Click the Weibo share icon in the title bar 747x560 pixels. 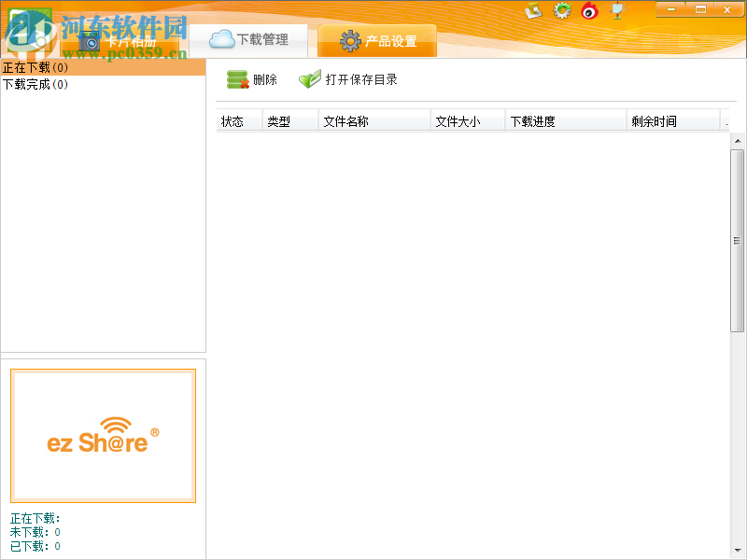[x=588, y=10]
